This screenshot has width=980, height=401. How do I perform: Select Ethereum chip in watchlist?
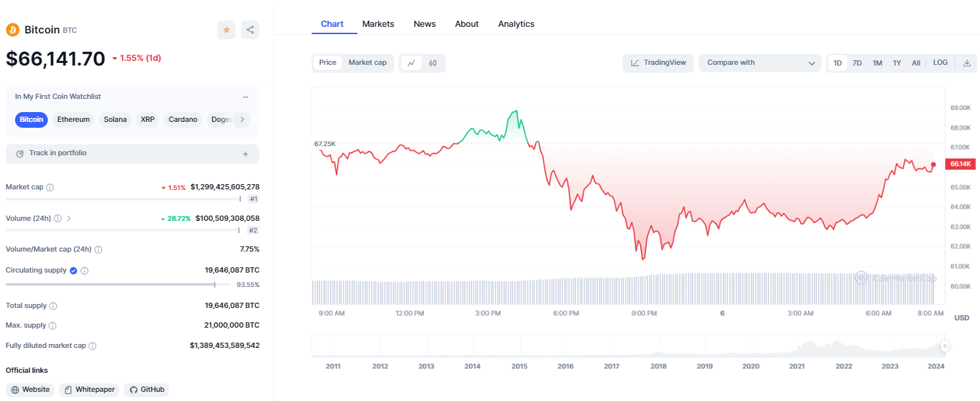[73, 120]
